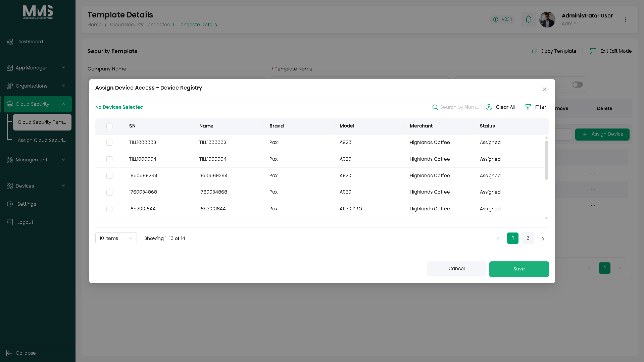
Task: Click the Exit Edit Mode icon
Action: 593,51
